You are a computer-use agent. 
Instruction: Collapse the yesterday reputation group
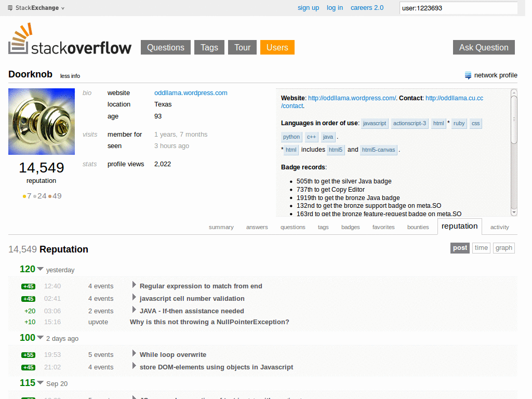pos(40,269)
